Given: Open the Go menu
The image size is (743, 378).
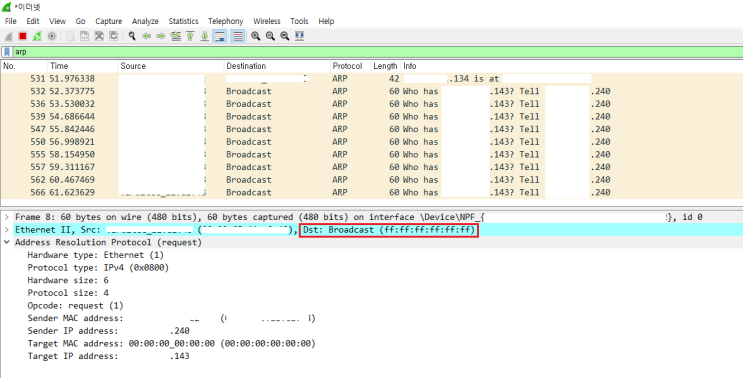Looking at the screenshot, I should 81,21.
